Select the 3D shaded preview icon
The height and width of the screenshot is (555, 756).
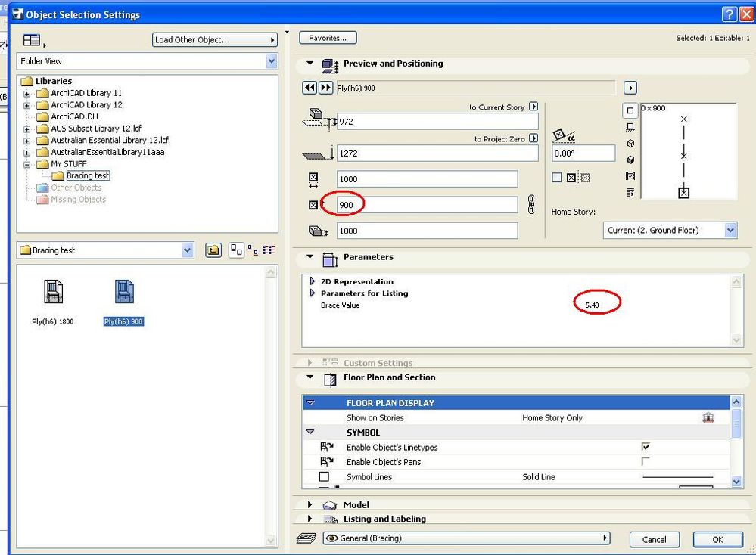tap(630, 160)
